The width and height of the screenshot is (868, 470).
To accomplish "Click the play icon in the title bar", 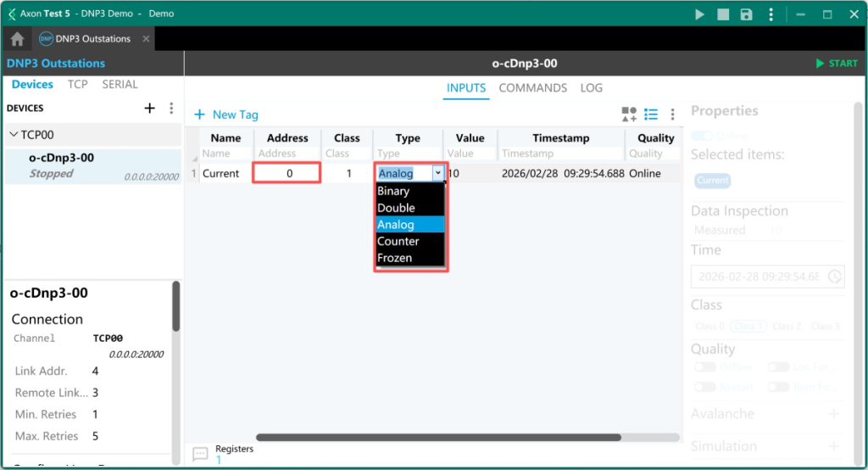I will pos(699,14).
